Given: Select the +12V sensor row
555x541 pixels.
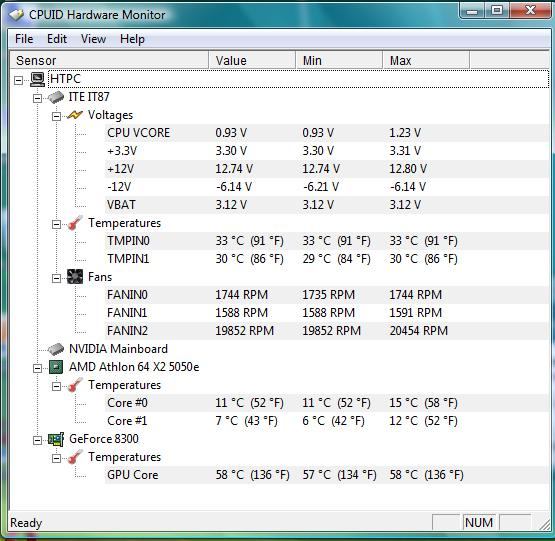Looking at the screenshot, I should coord(327,169).
